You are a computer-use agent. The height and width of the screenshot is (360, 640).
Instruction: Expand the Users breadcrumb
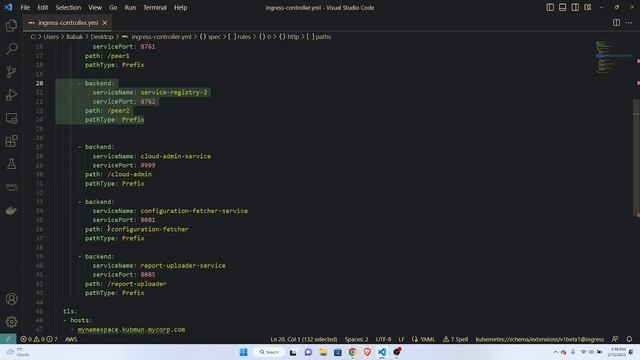[x=51, y=37]
